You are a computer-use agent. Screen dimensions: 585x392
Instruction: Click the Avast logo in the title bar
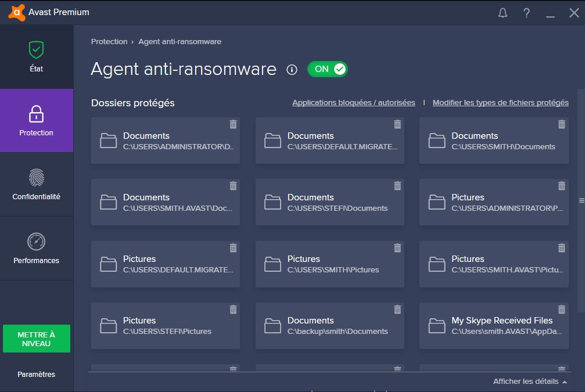(16, 12)
